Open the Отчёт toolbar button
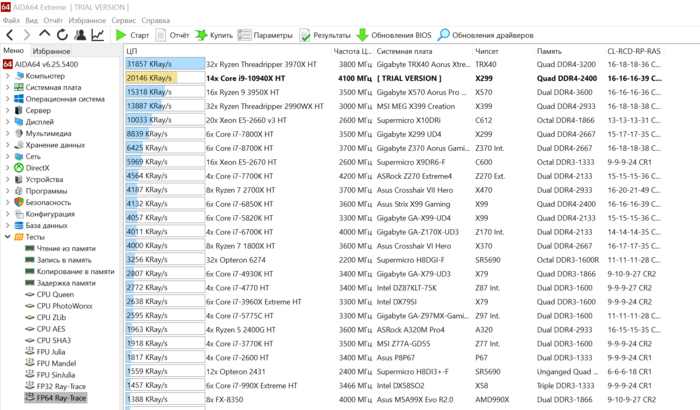 point(172,35)
